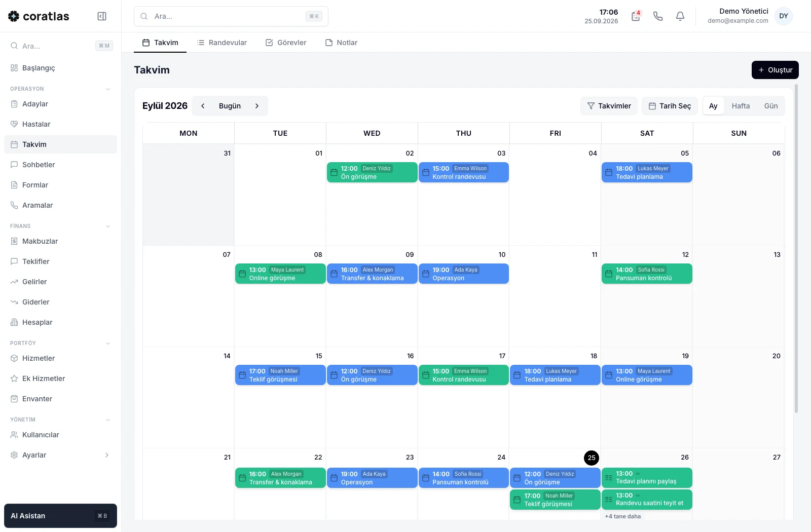Viewport: 811px width, 532px height.
Task: Open the AI Asistan panel
Action: (60, 516)
